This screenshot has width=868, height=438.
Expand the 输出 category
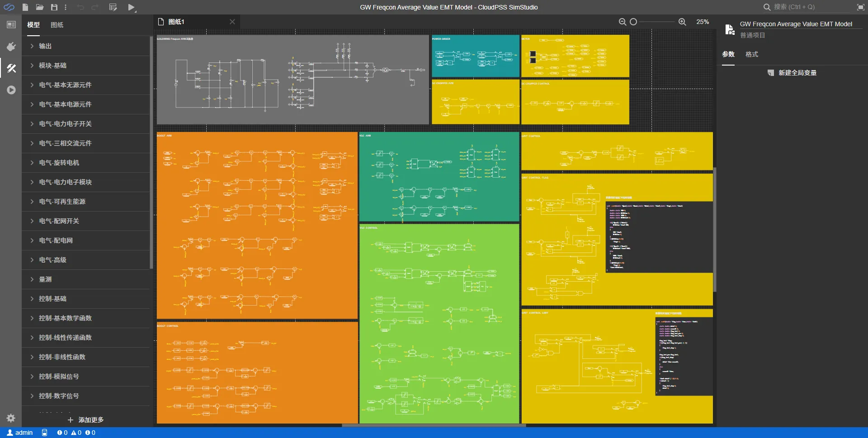coord(86,46)
